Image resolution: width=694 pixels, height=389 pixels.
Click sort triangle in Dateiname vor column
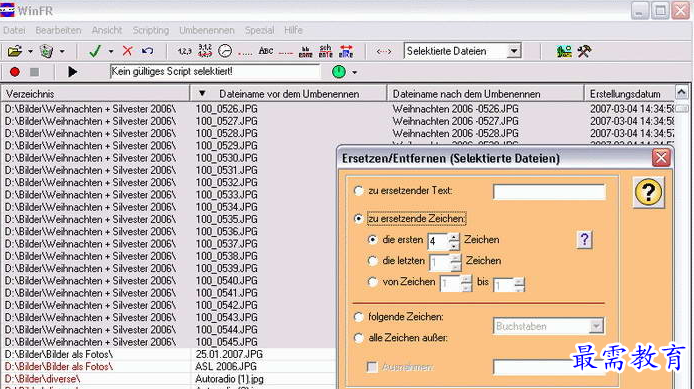[202, 93]
